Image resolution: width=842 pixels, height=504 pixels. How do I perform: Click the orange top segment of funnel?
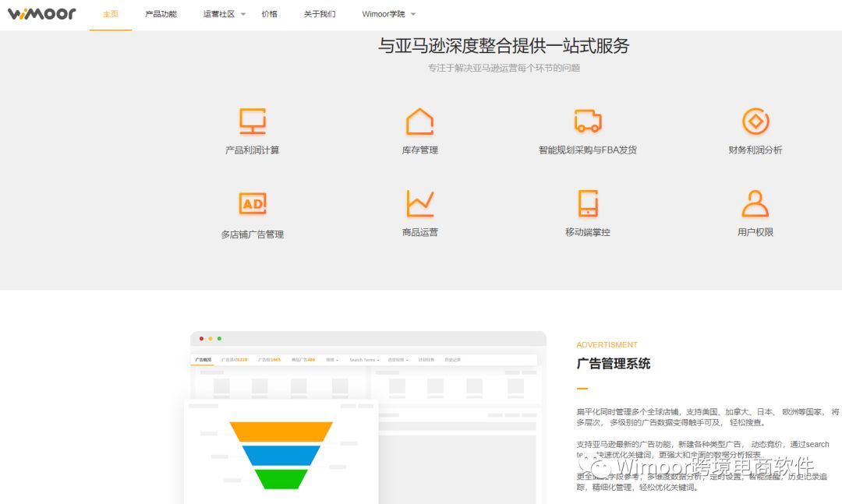click(281, 432)
